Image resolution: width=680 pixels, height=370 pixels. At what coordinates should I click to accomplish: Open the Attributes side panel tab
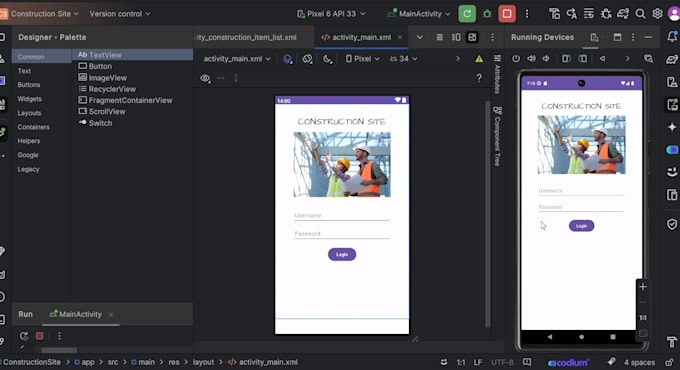point(497,74)
